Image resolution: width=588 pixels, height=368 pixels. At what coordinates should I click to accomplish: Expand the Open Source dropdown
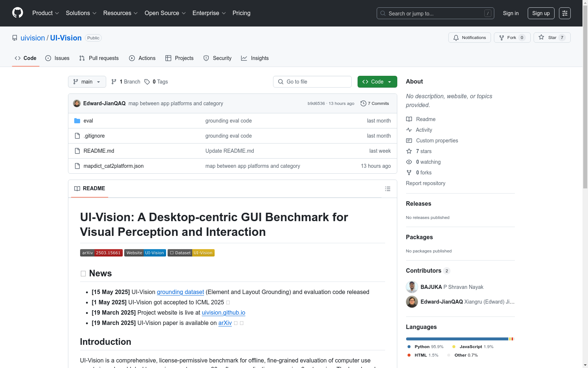coord(165,13)
